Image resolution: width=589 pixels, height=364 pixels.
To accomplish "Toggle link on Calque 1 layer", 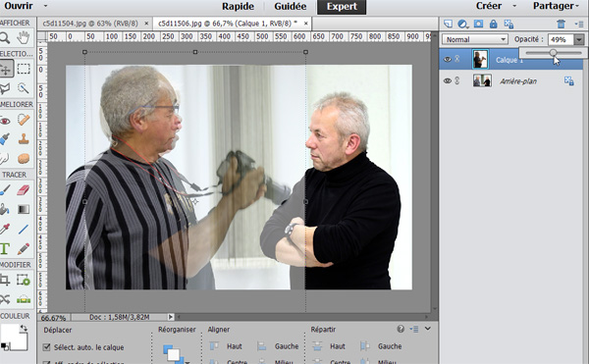I will [457, 59].
